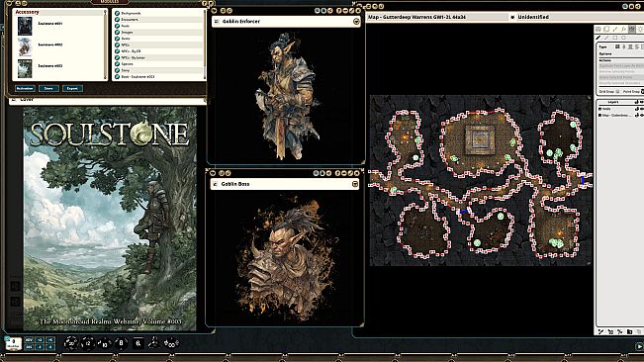Click the share icon on map window
The height and width of the screenshot is (362, 644).
[x=638, y=7]
